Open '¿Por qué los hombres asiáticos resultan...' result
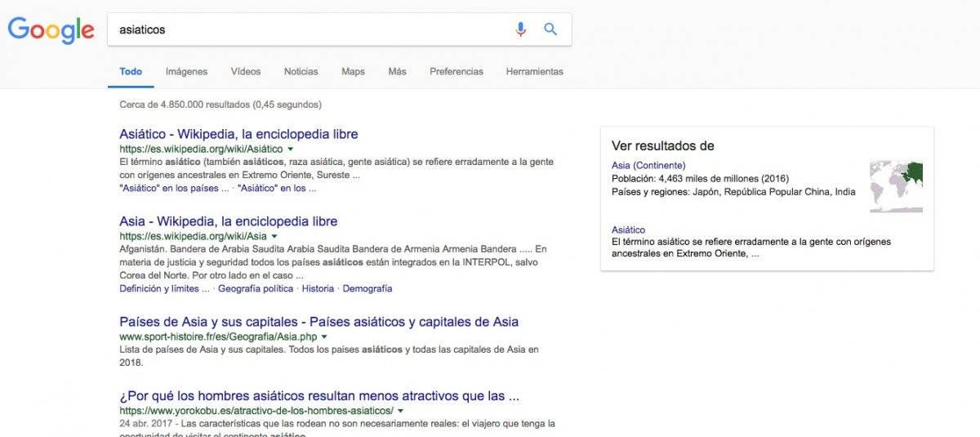The width and height of the screenshot is (980, 437). [319, 396]
